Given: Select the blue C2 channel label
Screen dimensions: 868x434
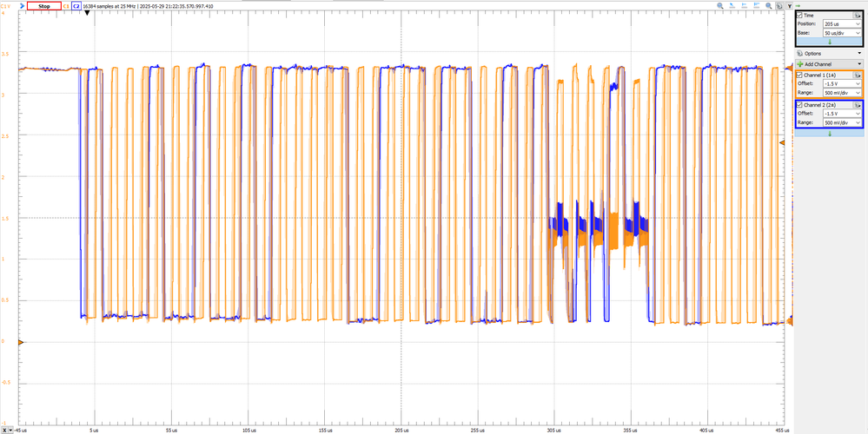Looking at the screenshot, I should click(76, 6).
